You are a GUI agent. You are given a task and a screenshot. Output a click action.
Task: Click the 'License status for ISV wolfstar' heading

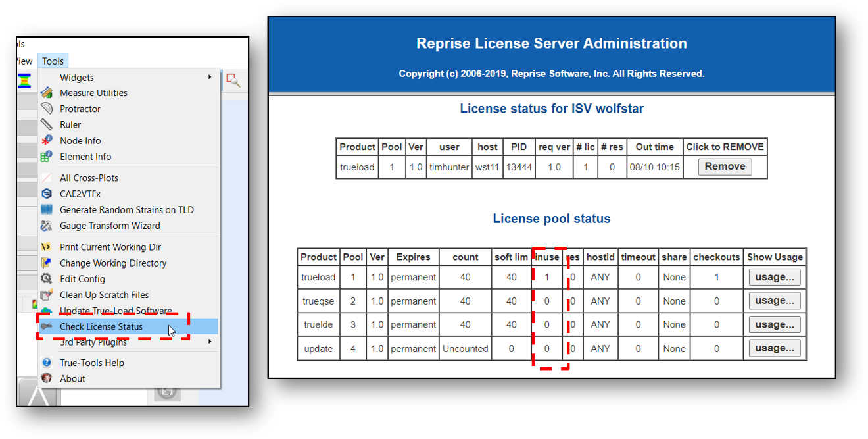552,109
